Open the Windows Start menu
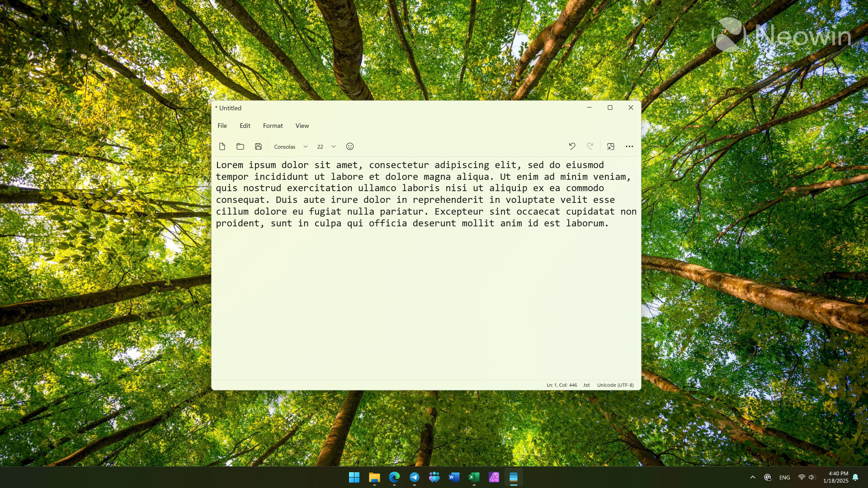Image resolution: width=868 pixels, height=488 pixels. coord(354,477)
